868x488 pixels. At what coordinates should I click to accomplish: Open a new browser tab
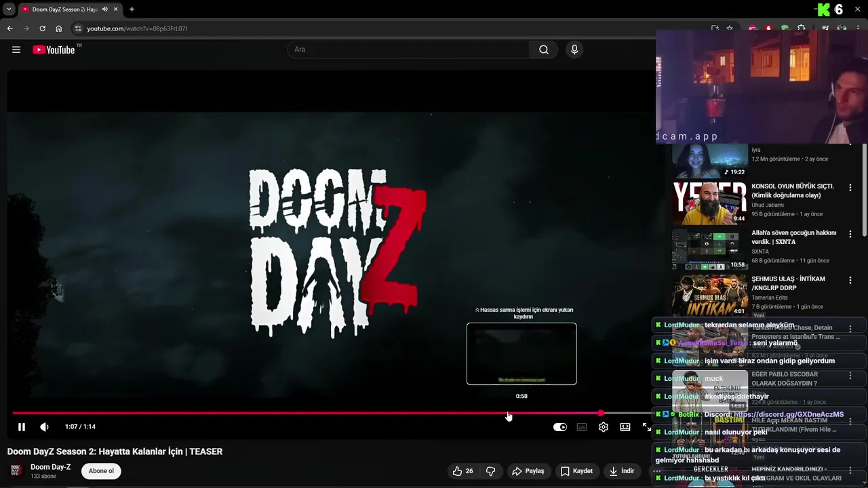[x=132, y=9]
